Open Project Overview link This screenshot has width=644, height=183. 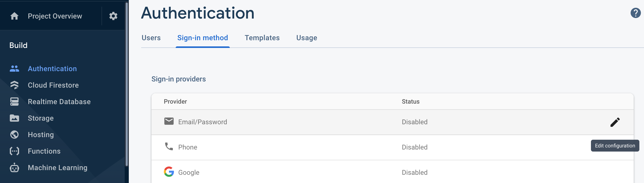55,16
